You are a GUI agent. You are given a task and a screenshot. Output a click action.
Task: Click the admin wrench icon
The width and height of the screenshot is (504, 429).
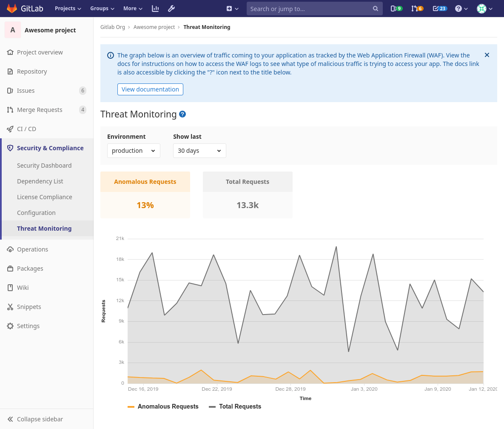(x=171, y=9)
